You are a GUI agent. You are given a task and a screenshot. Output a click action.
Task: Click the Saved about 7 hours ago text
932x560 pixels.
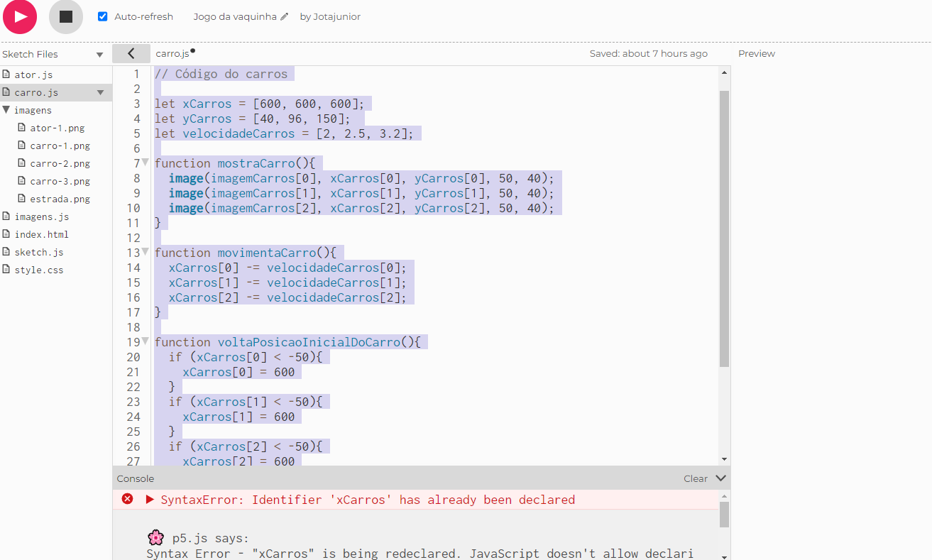[648, 53]
